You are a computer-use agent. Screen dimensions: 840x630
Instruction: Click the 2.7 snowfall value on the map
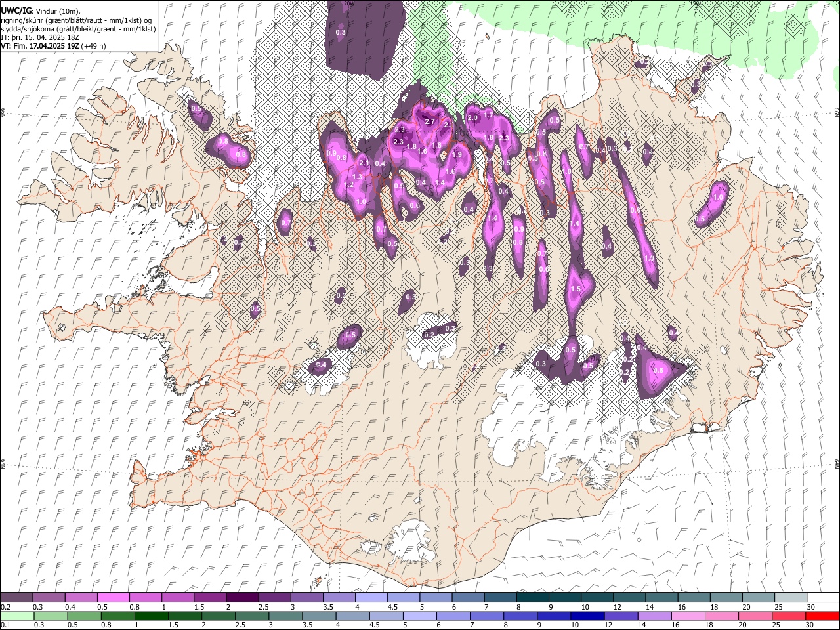tap(430, 121)
